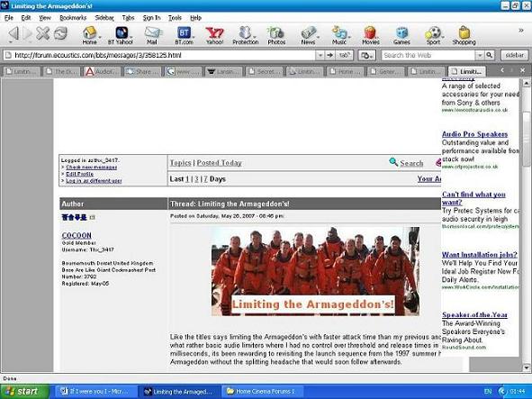Open the Mail envelope icon

click(x=152, y=35)
